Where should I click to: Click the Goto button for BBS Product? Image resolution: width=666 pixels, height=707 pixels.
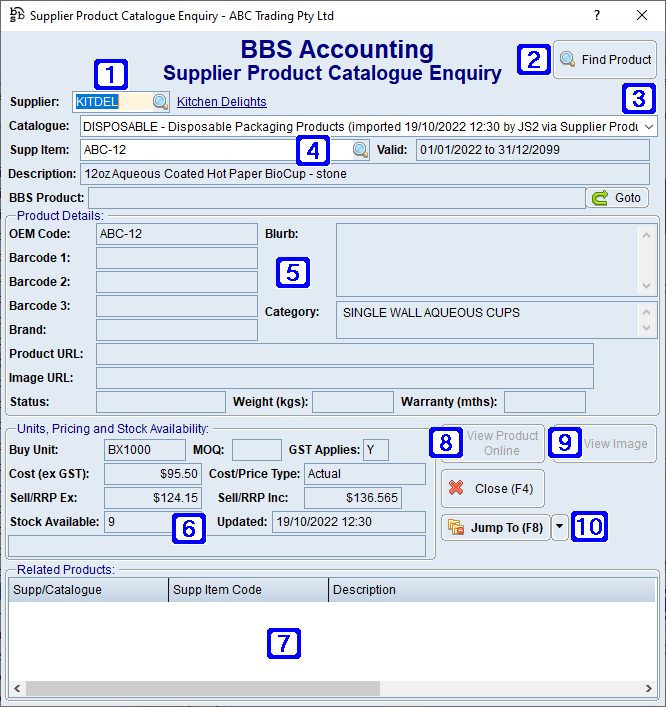coord(617,198)
